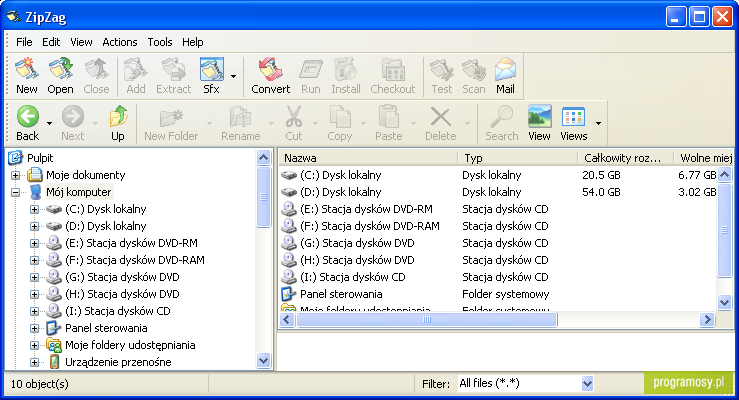Open the File menu

[x=24, y=42]
